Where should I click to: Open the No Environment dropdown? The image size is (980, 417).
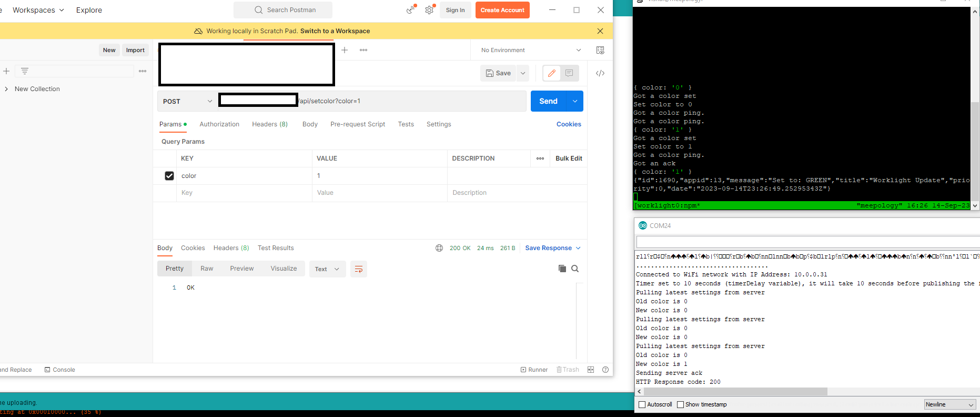531,50
